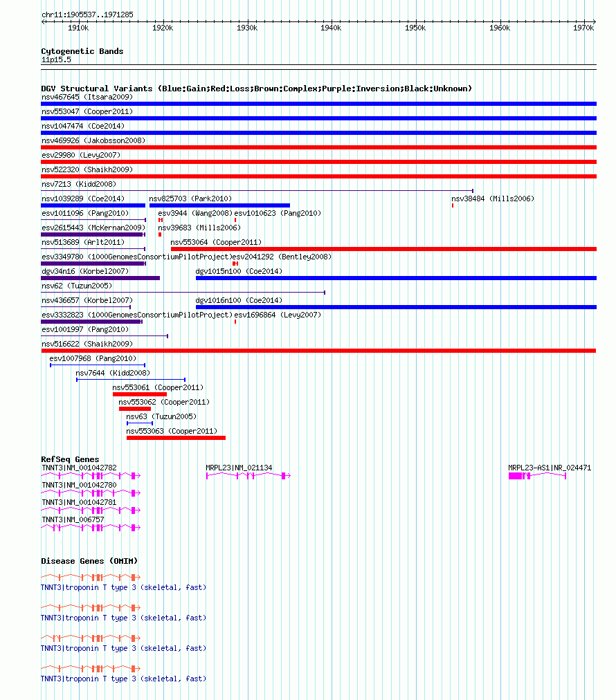Select the small nsv38484 (Mills2006) red marker
Image resolution: width=616 pixels, height=700 pixels.
click(x=453, y=206)
